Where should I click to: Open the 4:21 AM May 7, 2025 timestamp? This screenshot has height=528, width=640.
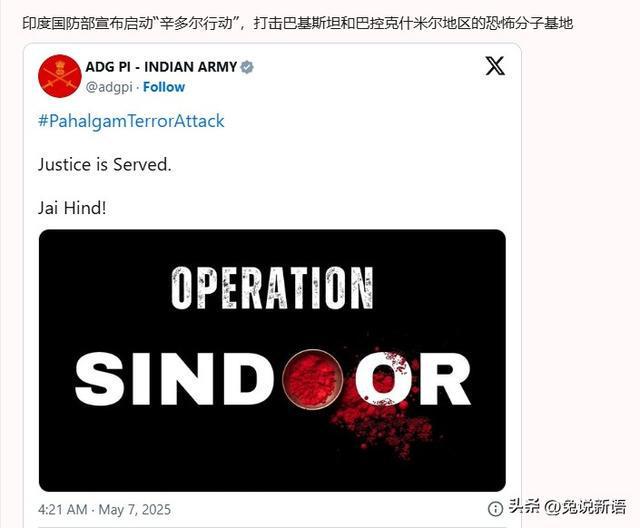(104, 510)
